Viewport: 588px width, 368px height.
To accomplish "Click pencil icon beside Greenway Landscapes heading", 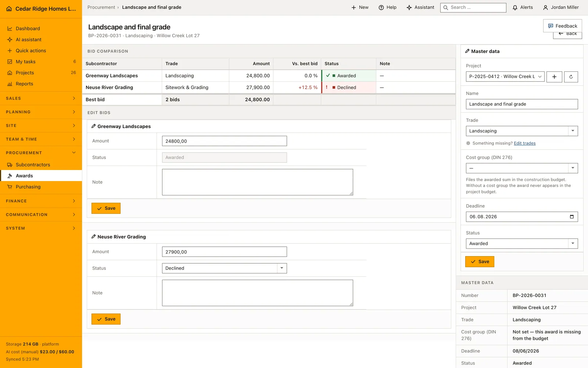I will (x=93, y=126).
